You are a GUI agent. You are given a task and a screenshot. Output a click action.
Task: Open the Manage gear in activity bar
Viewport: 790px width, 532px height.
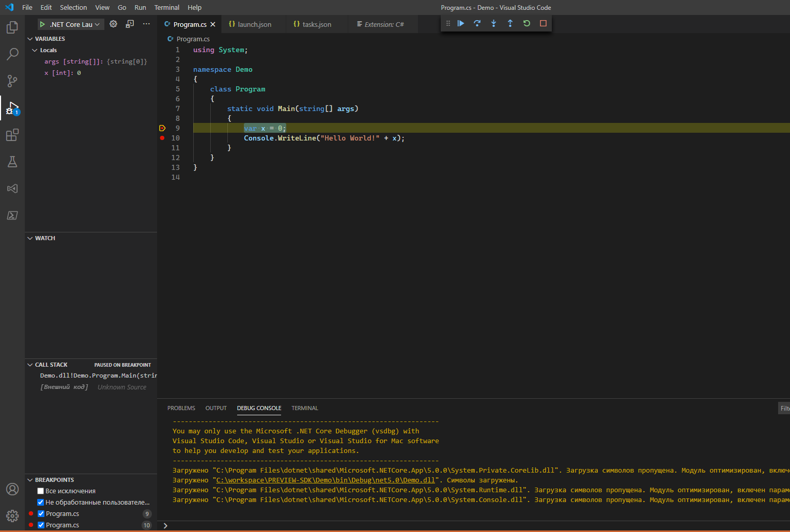coord(12,515)
